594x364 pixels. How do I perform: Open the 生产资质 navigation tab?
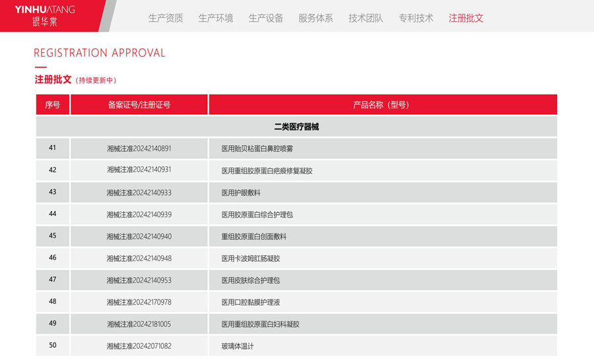click(x=166, y=18)
